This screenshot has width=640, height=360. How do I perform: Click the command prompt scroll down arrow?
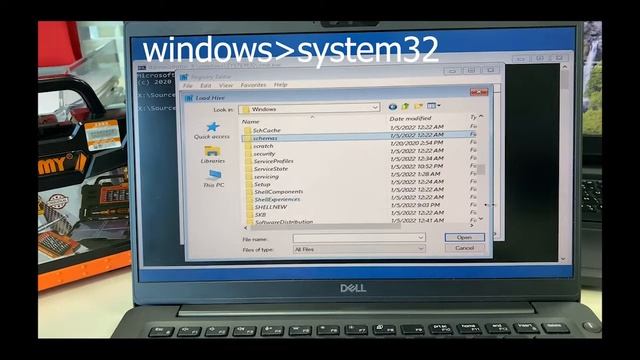tap(563, 259)
